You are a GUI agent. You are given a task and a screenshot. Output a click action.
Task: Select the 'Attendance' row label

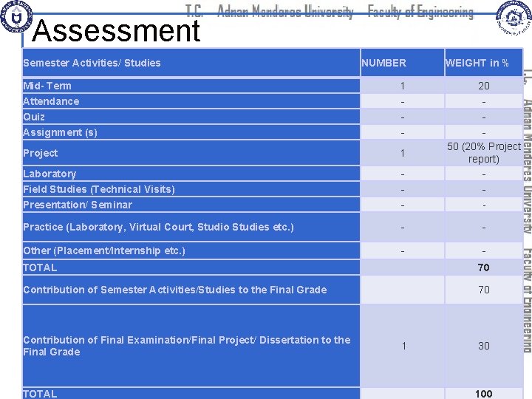pyautogui.click(x=51, y=101)
